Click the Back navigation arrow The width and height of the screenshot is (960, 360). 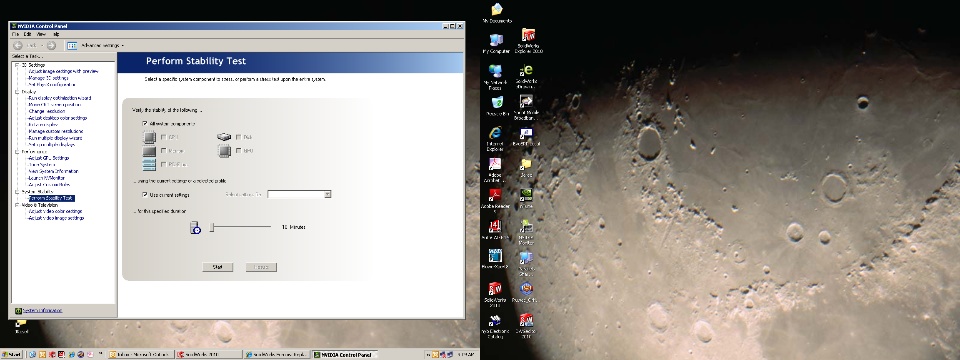18,45
